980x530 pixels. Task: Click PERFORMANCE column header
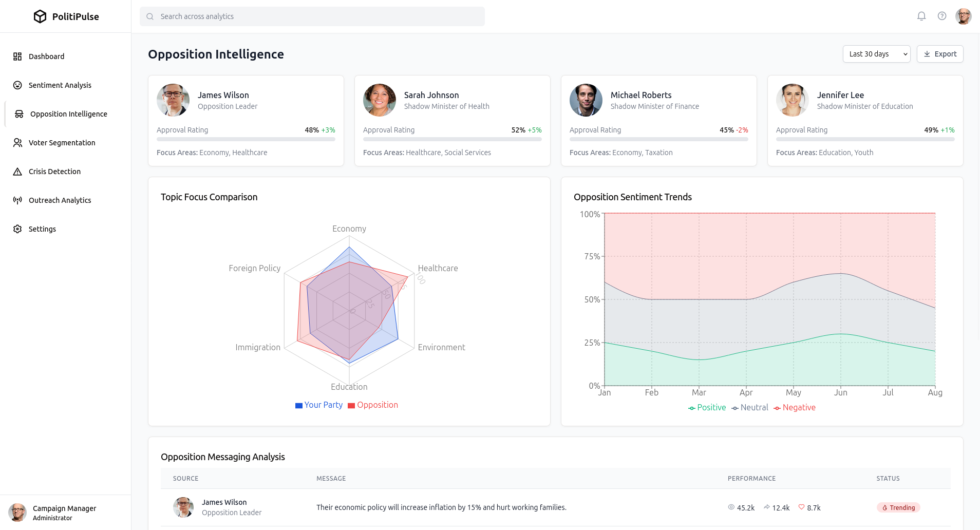751,478
